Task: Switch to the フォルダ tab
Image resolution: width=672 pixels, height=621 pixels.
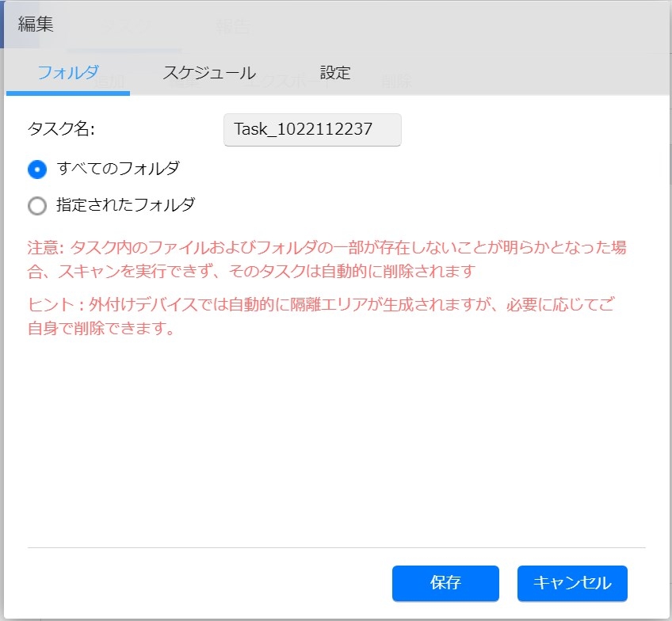Action: click(68, 74)
